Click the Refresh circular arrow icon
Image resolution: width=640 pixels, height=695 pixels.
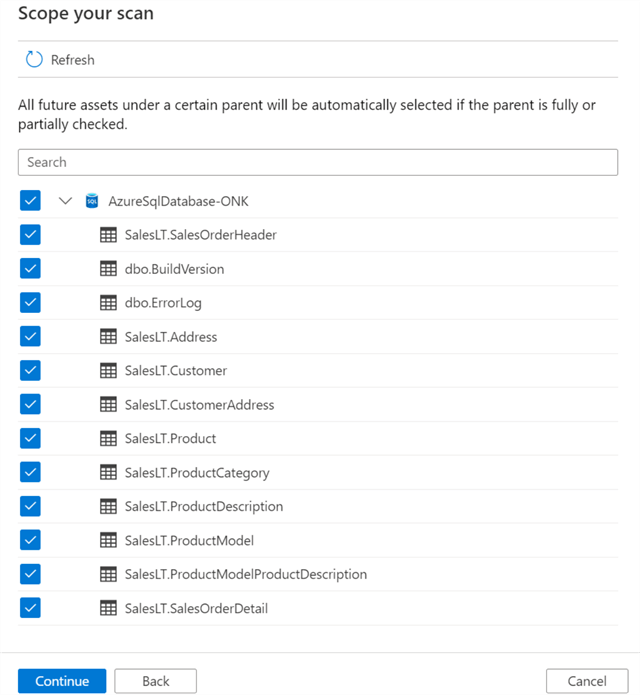pos(34,60)
